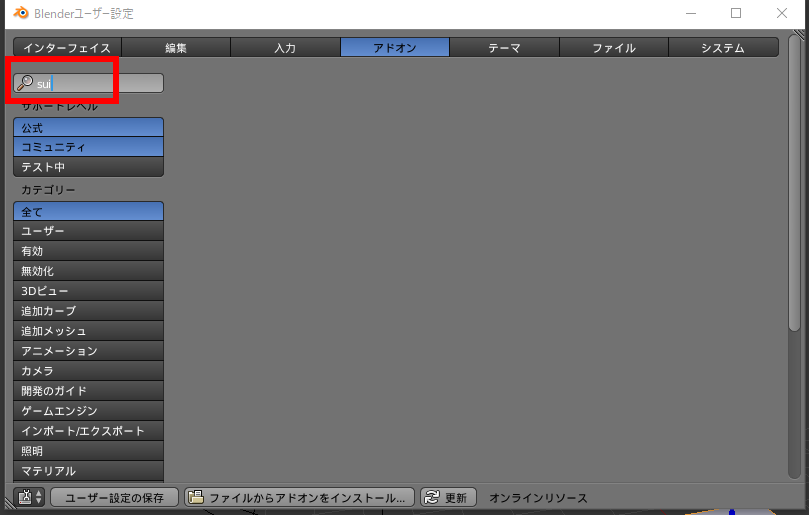809x515 pixels.
Task: Minimize the Blender user settings window
Action: pyautogui.click(x=691, y=13)
